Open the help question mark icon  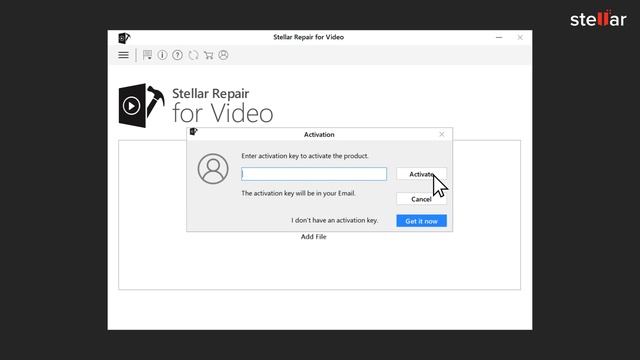178,55
